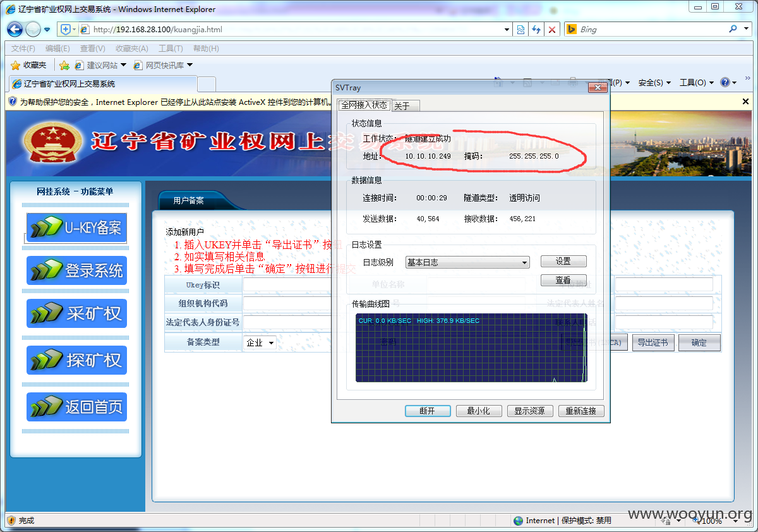Viewport: 758px width, 532px height.
Task: Open the 日志级别 基本日志 dropdown
Action: pyautogui.click(x=467, y=262)
